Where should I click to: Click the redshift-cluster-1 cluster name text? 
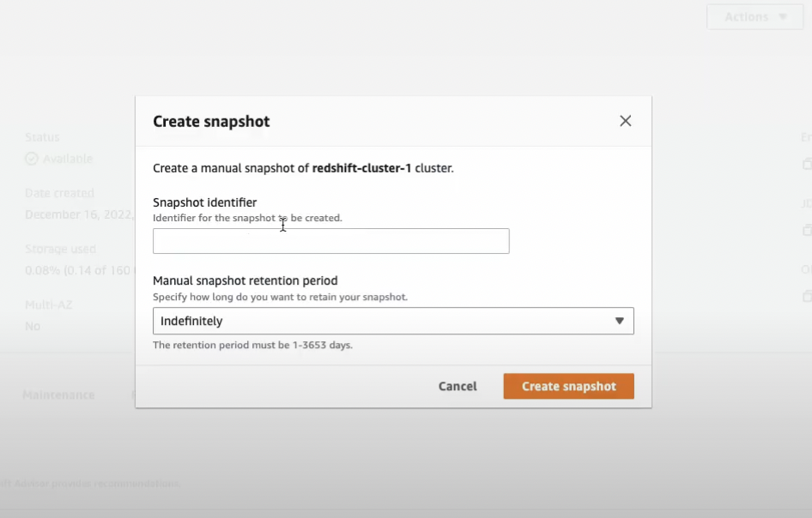361,168
